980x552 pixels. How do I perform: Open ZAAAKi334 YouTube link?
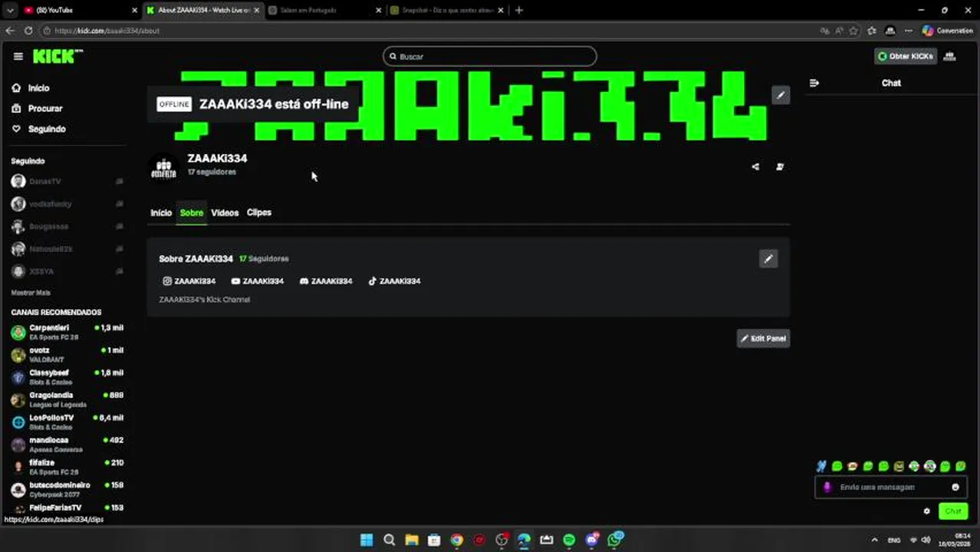pos(258,281)
